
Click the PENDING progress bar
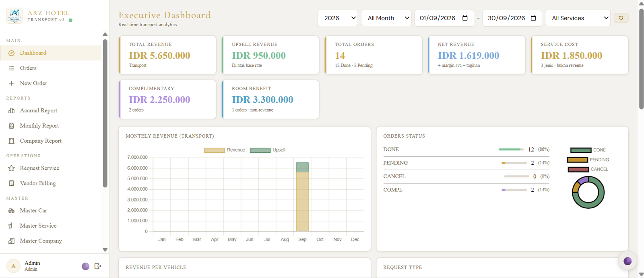[x=514, y=163]
